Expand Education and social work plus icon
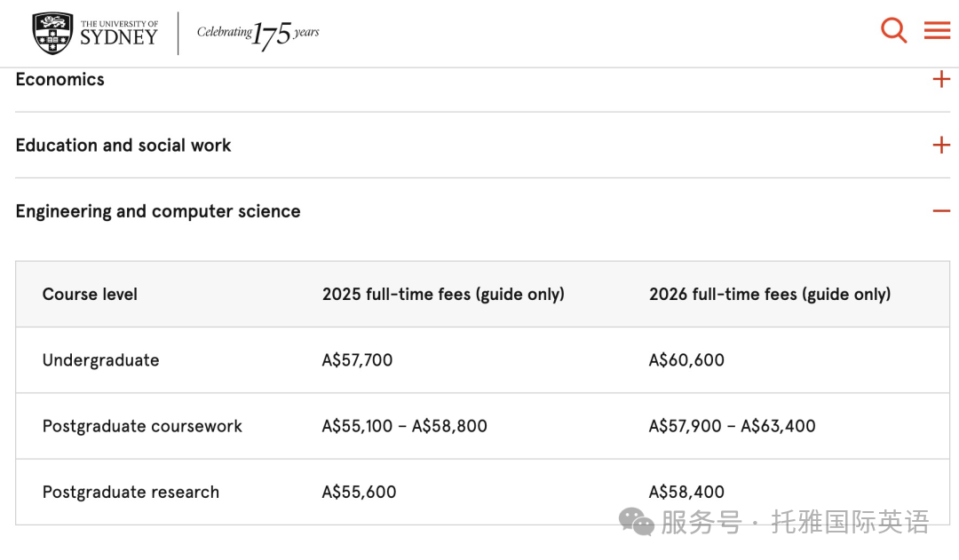959x560 pixels. point(941,145)
